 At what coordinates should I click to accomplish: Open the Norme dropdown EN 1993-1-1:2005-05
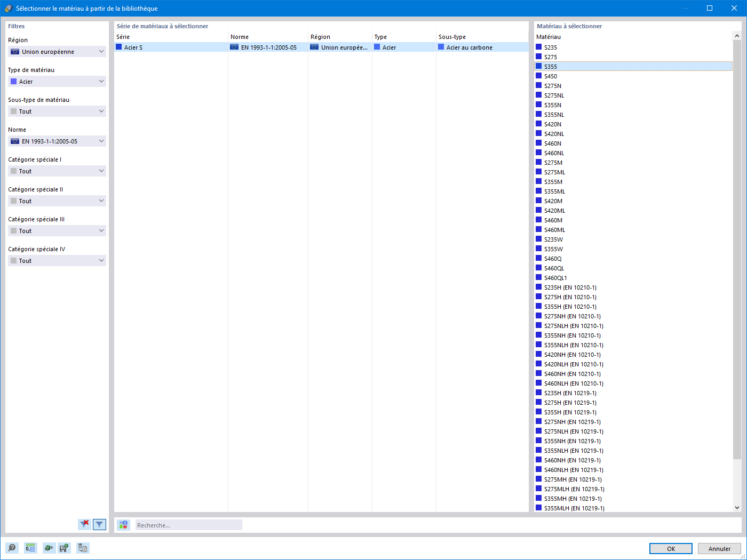[x=57, y=141]
